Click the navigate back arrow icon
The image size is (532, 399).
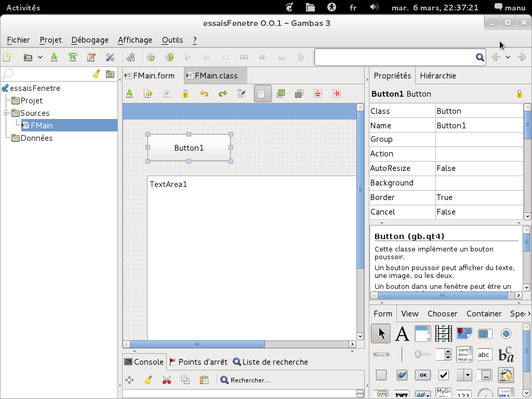tap(496, 57)
